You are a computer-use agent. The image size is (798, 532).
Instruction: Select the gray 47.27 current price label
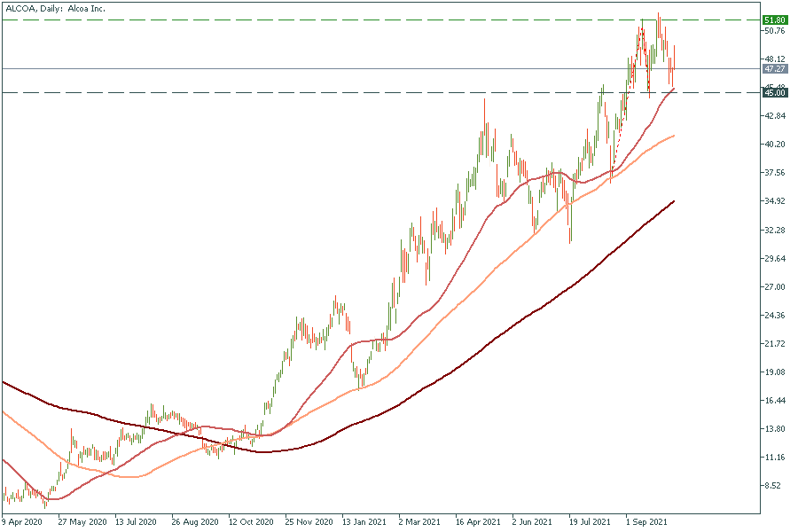(x=775, y=68)
